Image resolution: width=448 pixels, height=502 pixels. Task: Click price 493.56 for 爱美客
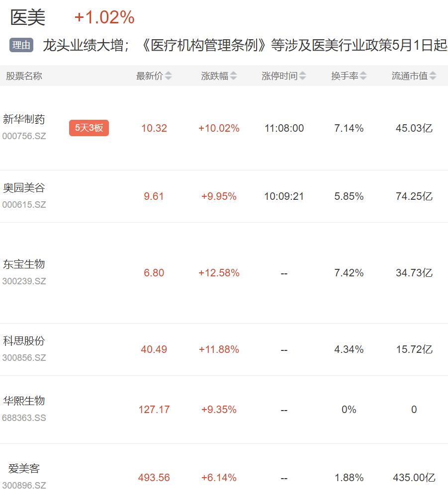tap(154, 478)
